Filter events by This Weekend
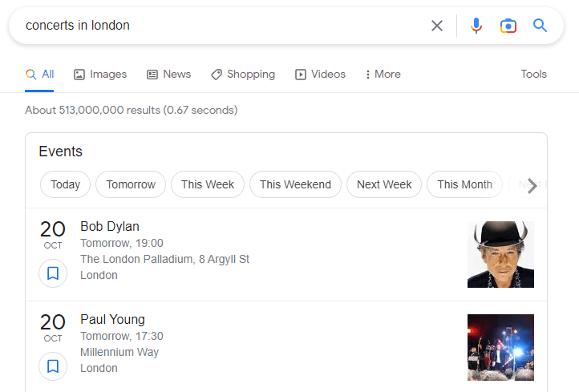Screen dimensions: 579x392 pos(295,184)
